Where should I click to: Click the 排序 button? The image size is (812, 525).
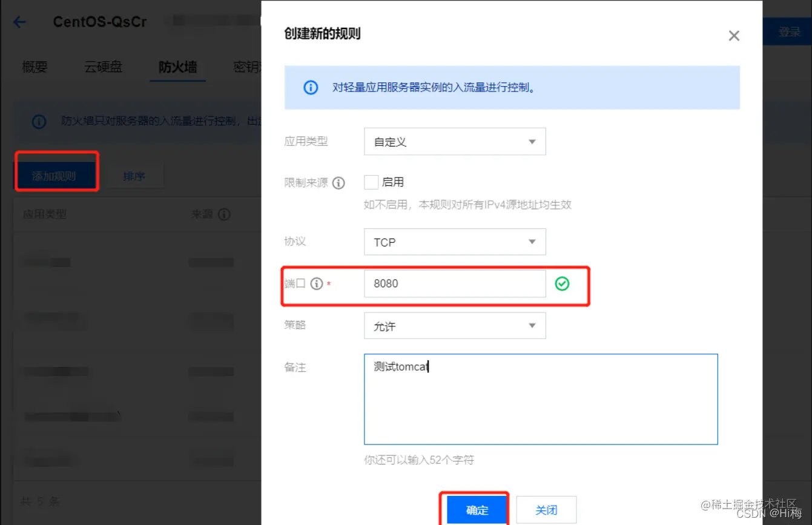[x=134, y=176]
